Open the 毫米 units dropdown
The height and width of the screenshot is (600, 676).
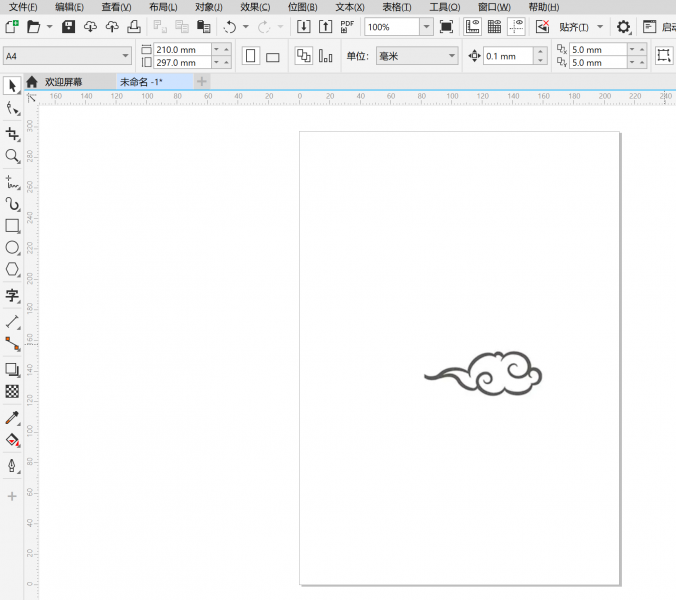coord(451,56)
